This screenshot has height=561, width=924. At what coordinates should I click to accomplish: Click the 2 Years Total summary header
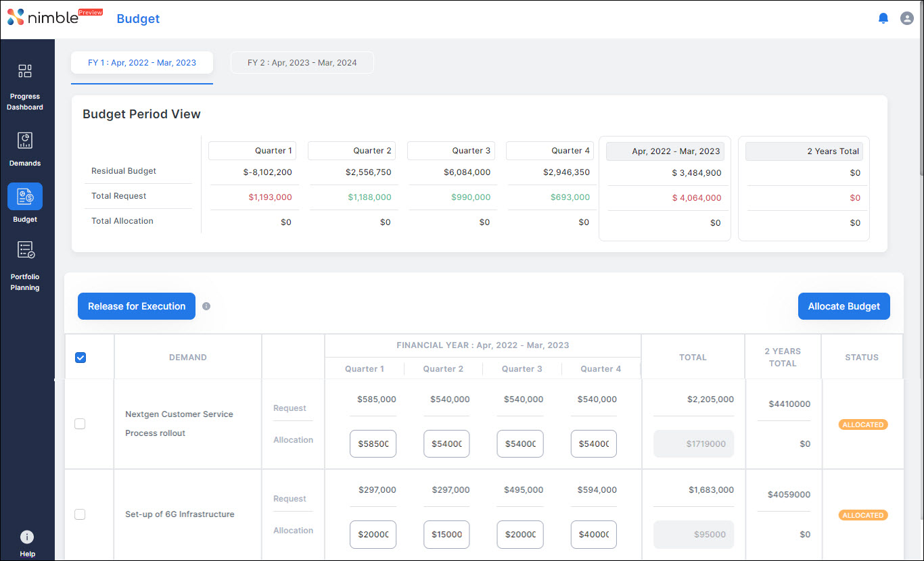tap(804, 151)
